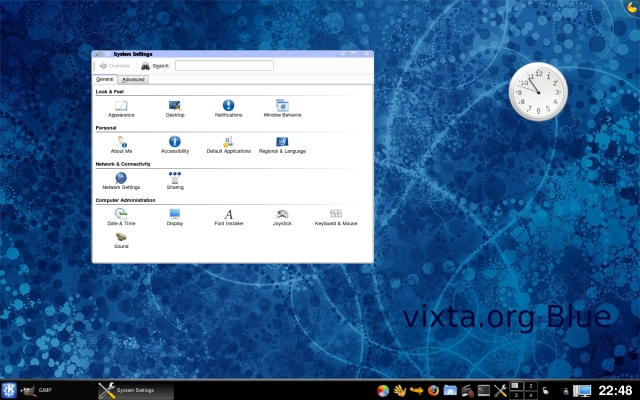Screen dimensions: 640x400
Task: Click the wrench and screwdriver panel icon
Action: (500, 391)
